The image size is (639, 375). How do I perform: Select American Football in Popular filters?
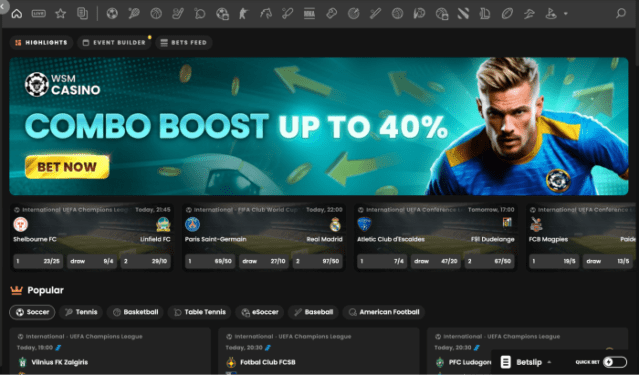384,312
